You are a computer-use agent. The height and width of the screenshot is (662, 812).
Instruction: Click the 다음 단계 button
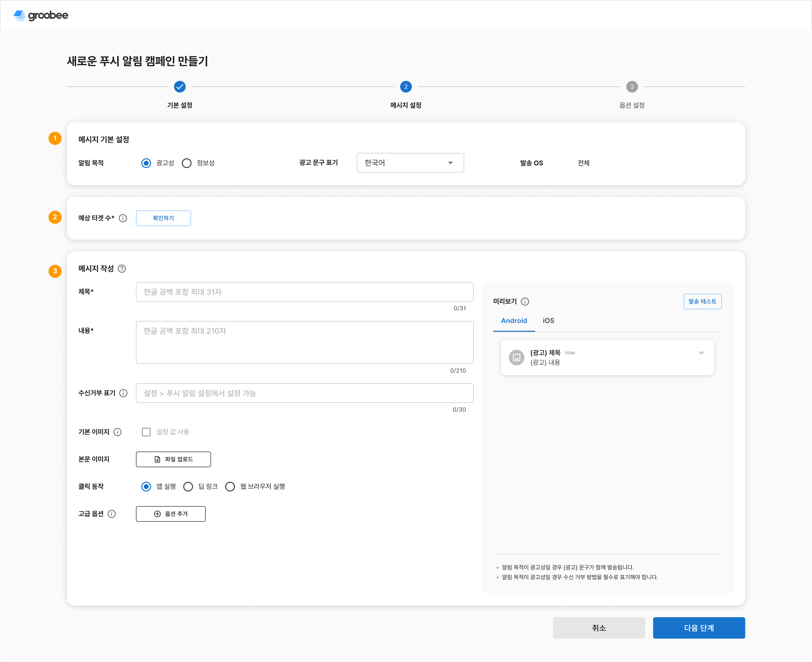point(699,628)
